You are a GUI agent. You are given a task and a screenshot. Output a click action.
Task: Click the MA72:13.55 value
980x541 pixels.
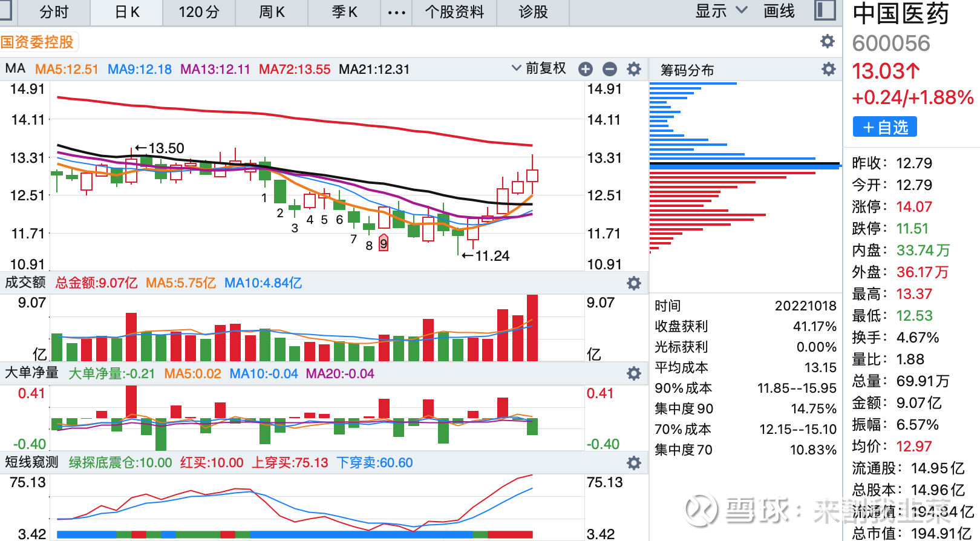point(295,69)
